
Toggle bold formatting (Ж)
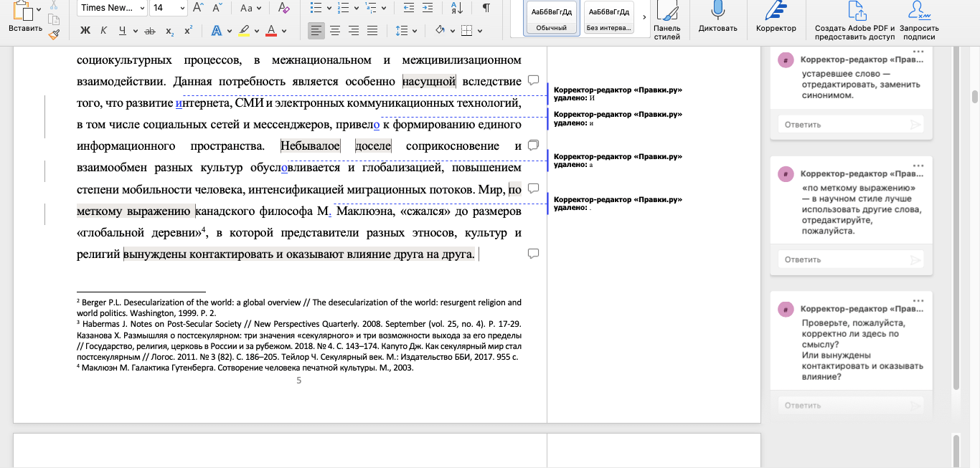pos(85,31)
